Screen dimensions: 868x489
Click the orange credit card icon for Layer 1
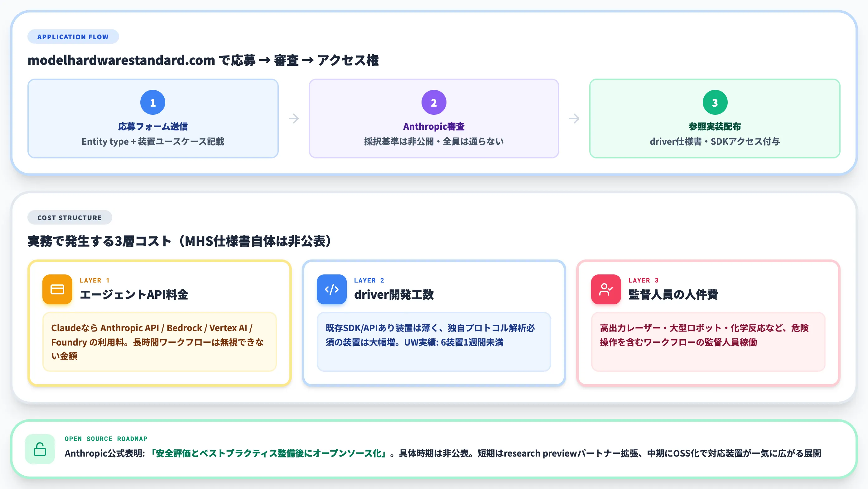click(x=57, y=289)
